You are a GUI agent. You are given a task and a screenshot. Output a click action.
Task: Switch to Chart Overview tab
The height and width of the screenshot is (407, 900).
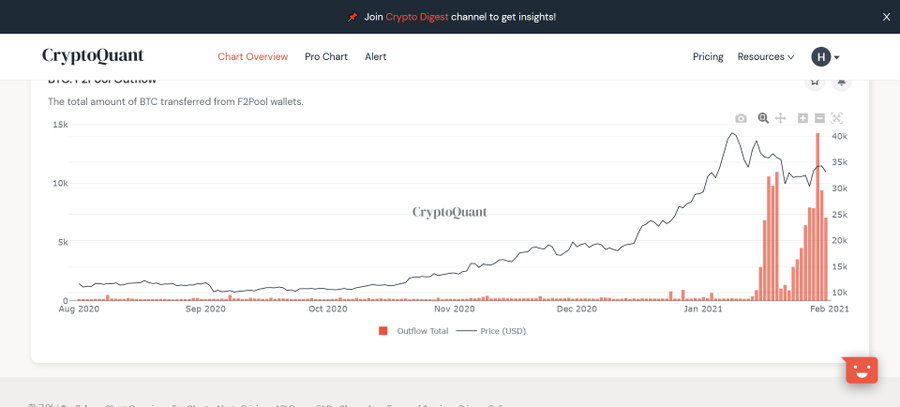point(253,57)
